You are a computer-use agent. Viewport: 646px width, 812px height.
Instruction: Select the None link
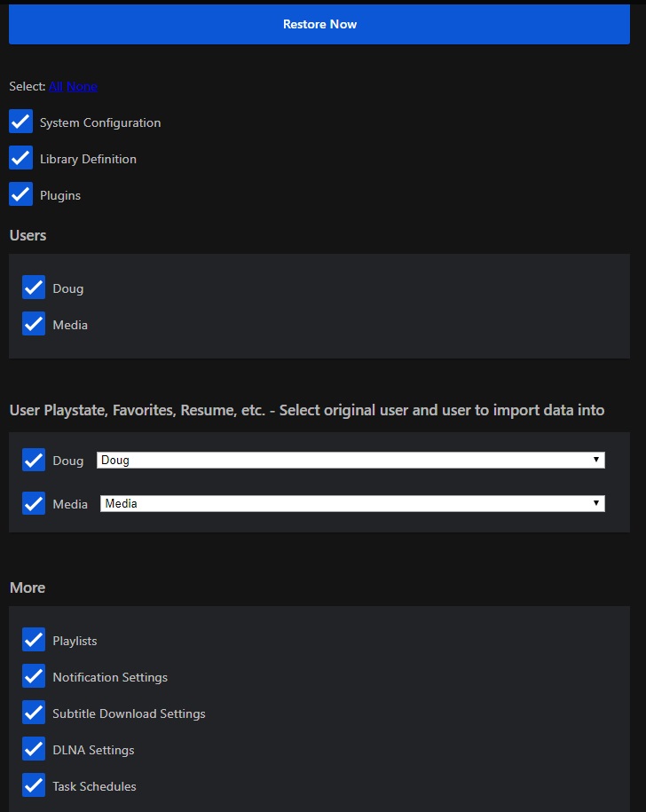coord(82,86)
